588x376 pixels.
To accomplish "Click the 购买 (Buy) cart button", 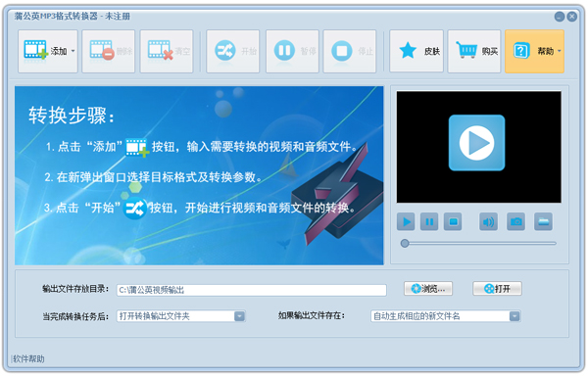I will [474, 51].
